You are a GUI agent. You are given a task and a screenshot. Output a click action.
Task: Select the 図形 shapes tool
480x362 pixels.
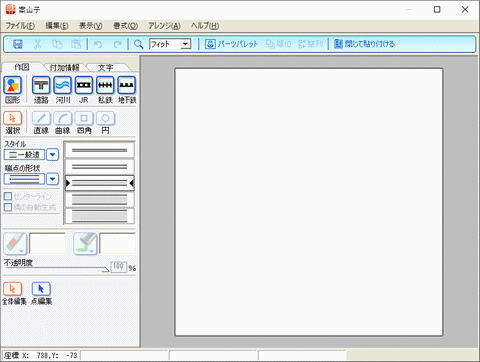coord(13,85)
